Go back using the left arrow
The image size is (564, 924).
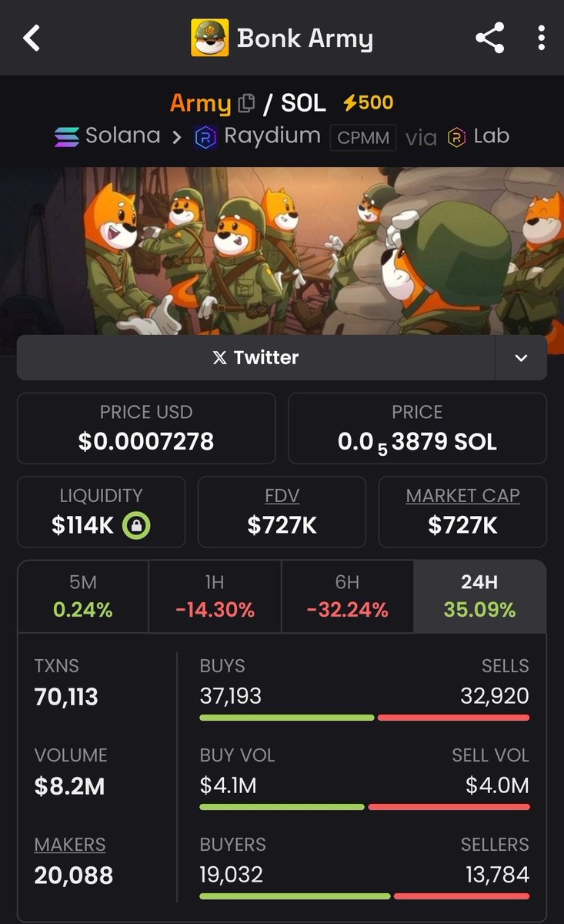(31, 38)
